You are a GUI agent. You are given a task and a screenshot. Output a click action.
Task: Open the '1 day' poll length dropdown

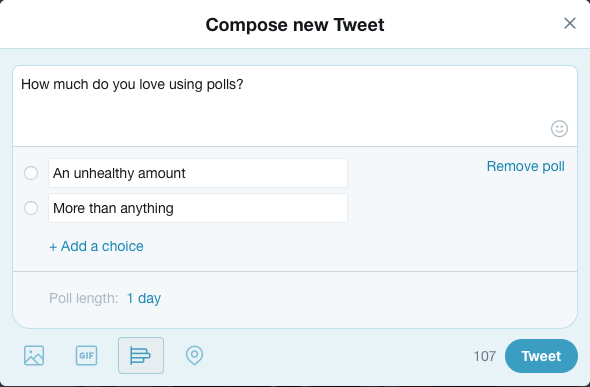(x=144, y=298)
